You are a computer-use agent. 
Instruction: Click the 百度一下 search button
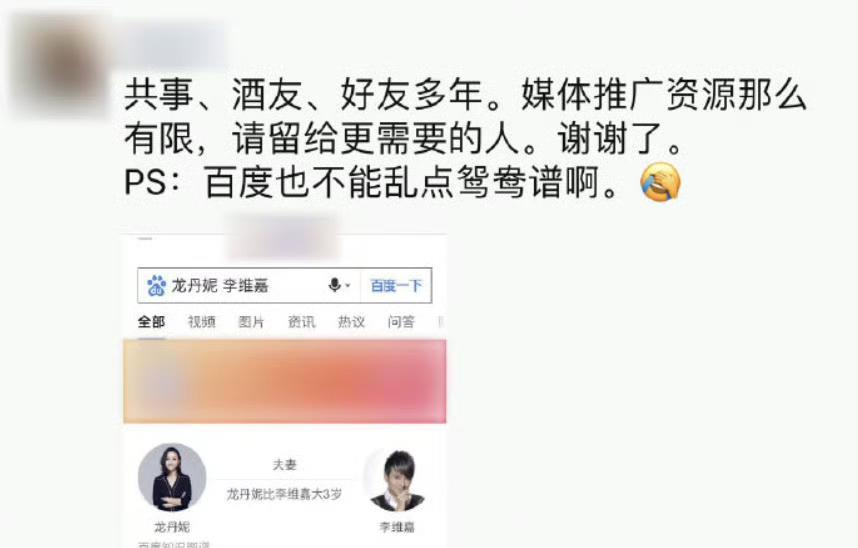pyautogui.click(x=396, y=286)
